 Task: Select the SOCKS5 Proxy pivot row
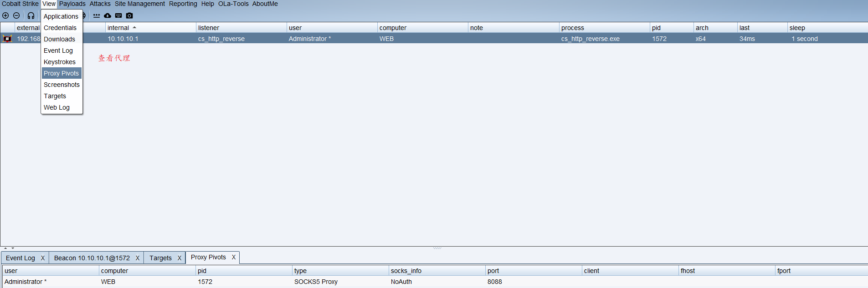point(435,282)
